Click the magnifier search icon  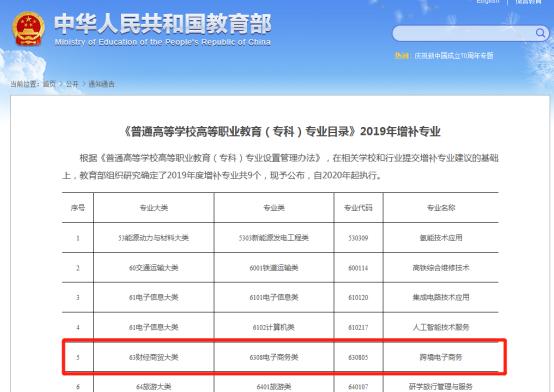tap(540, 33)
